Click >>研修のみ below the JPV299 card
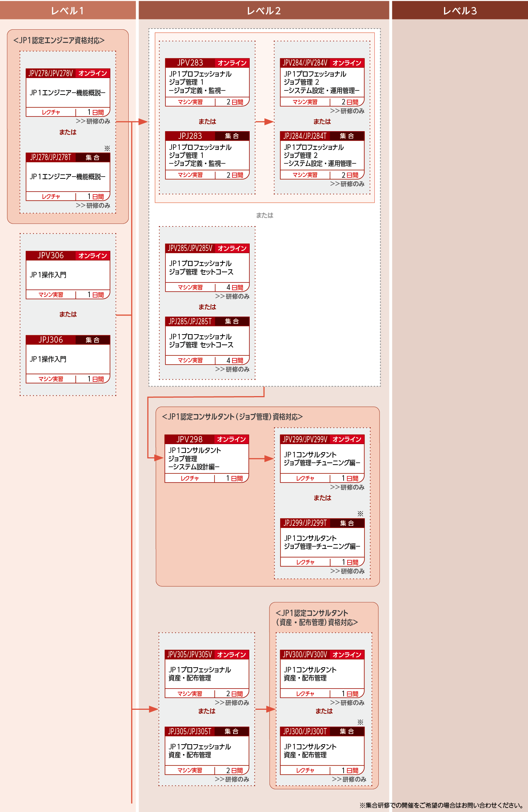 click(347, 487)
